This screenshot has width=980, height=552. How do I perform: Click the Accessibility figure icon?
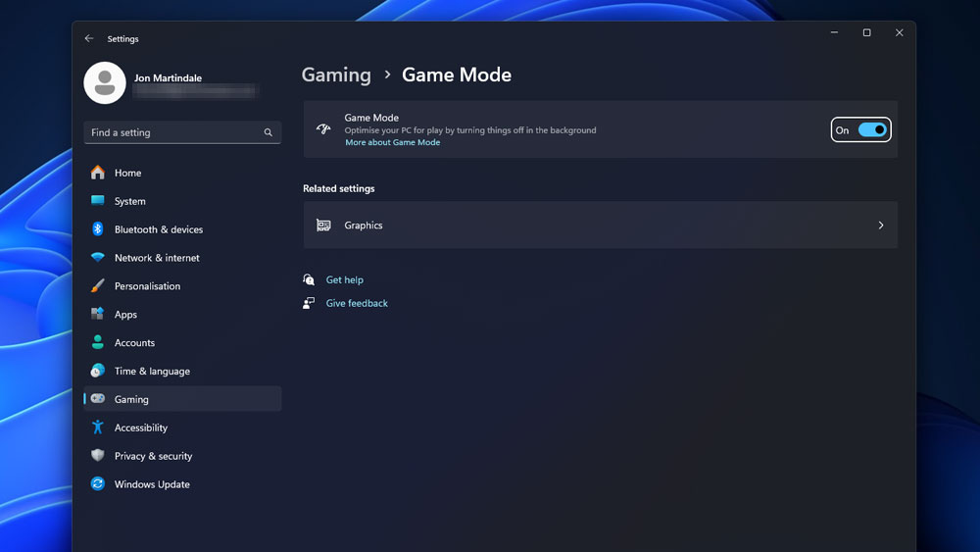pyautogui.click(x=97, y=427)
